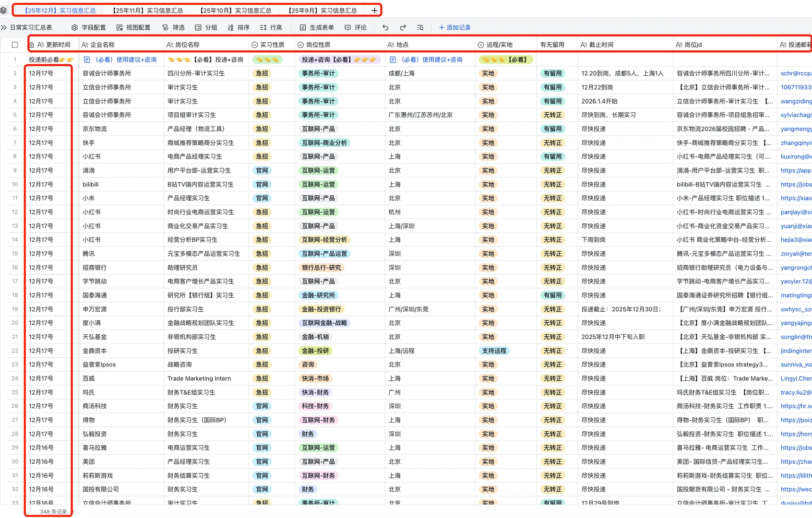Switch to 【25年11月】实习信息汇总 tab
This screenshot has height=518, width=812.
146,10
